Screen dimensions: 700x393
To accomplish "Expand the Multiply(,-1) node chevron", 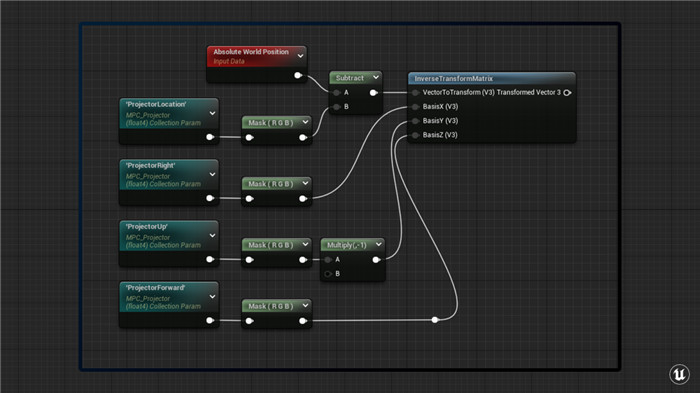I will point(379,244).
